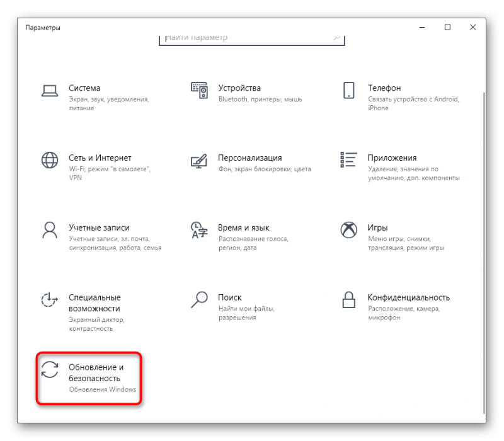
Task: Click "Меню игры, снимки, трансляция" description
Action: (406, 243)
